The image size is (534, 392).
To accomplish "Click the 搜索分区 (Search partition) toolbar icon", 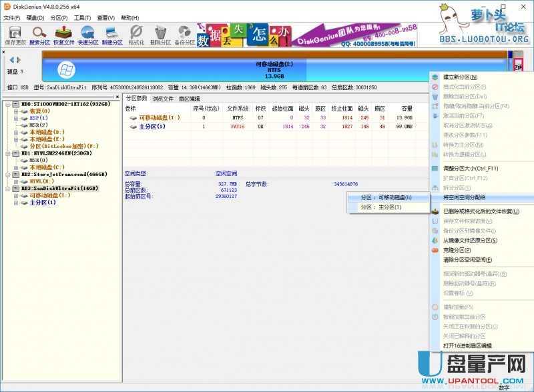I will (39, 34).
